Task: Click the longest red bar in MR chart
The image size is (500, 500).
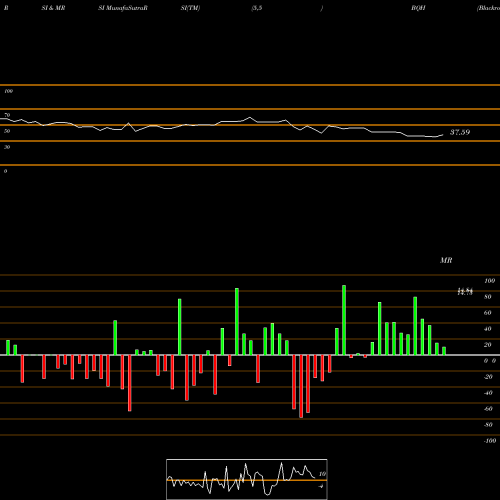Action: click(x=301, y=386)
